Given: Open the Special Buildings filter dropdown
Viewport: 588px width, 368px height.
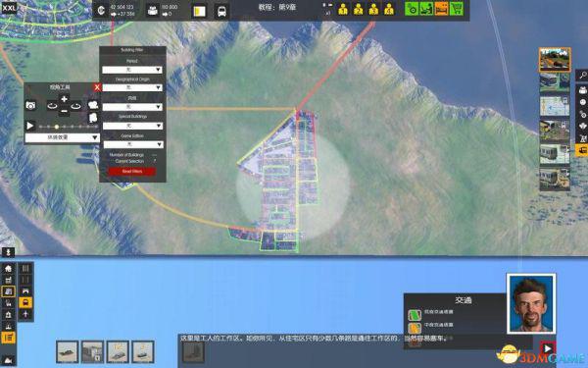Looking at the screenshot, I should [132, 126].
